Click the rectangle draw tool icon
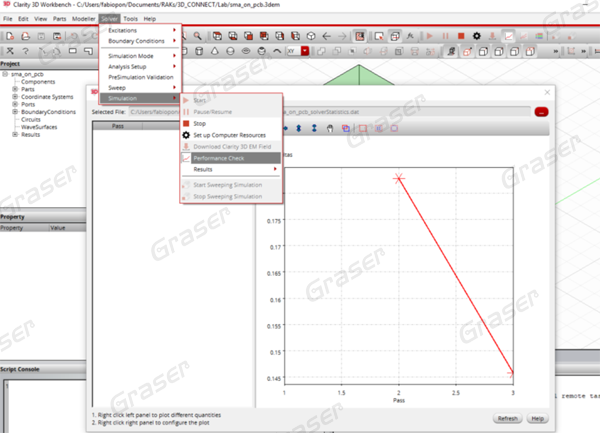Viewport: 600px width, 433px height. tap(73, 51)
